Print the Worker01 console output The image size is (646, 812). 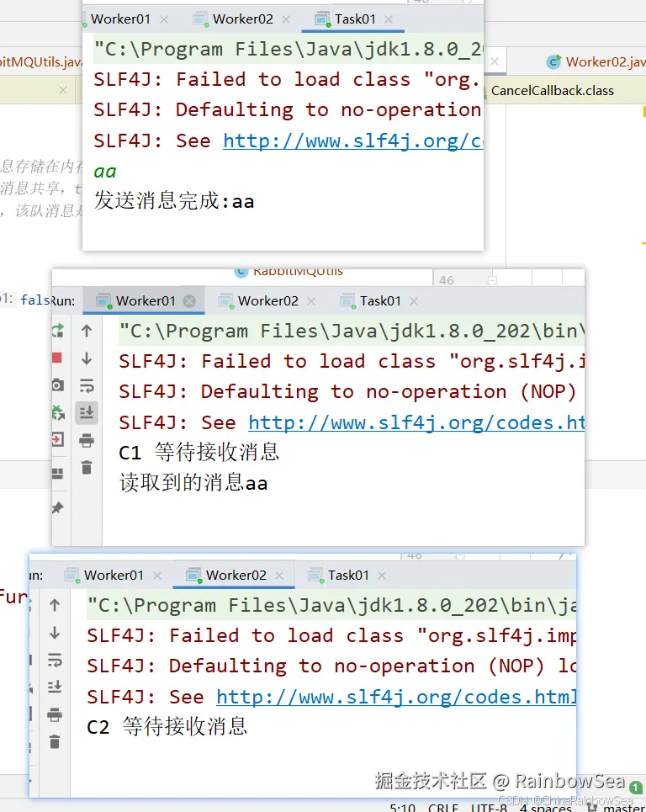click(x=87, y=441)
